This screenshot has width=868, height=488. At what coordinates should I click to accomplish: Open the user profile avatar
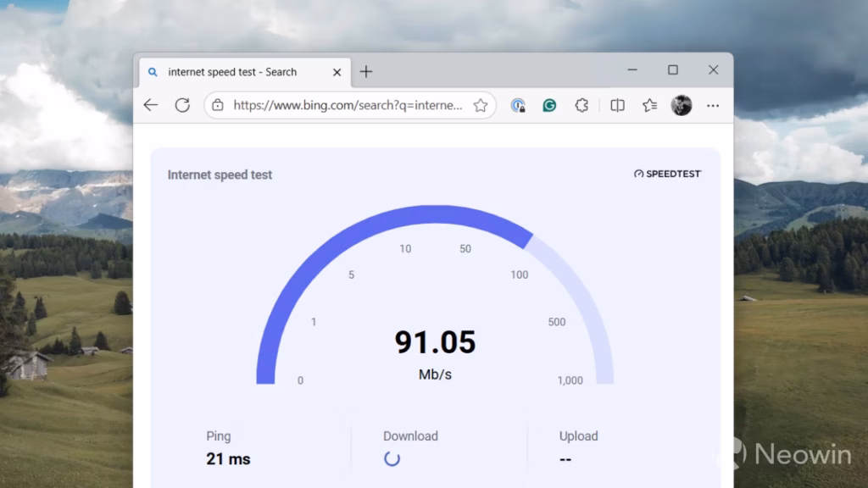click(x=682, y=105)
